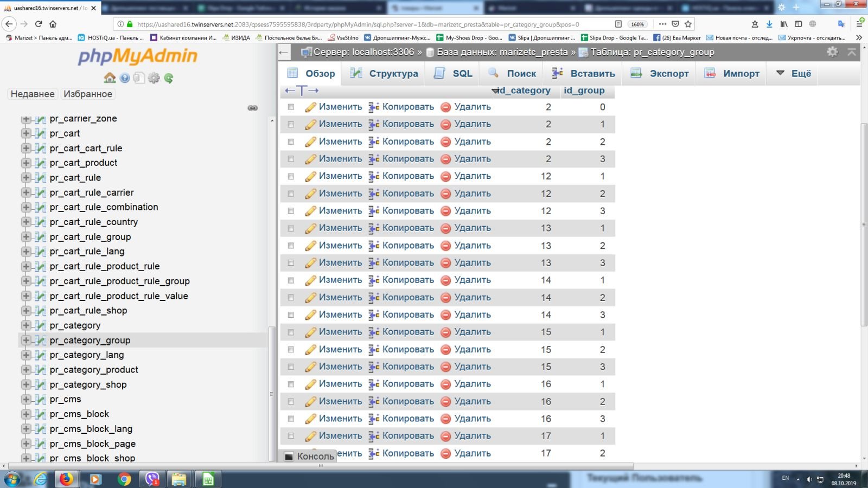Click red delete icon in row 2, 2

445,142
